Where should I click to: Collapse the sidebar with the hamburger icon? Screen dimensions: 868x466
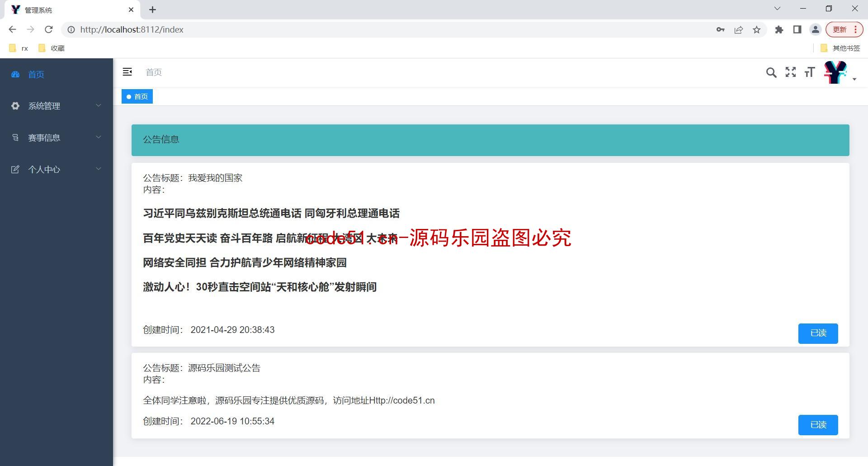point(127,72)
